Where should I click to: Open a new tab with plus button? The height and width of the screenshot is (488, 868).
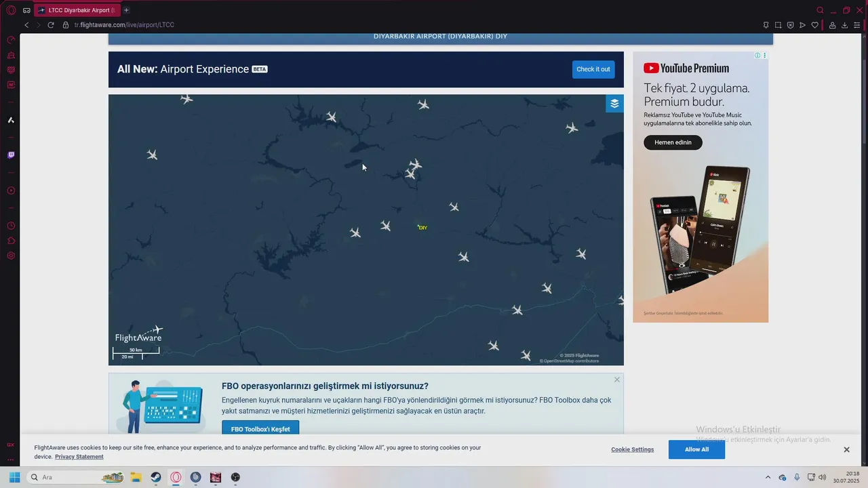126,10
